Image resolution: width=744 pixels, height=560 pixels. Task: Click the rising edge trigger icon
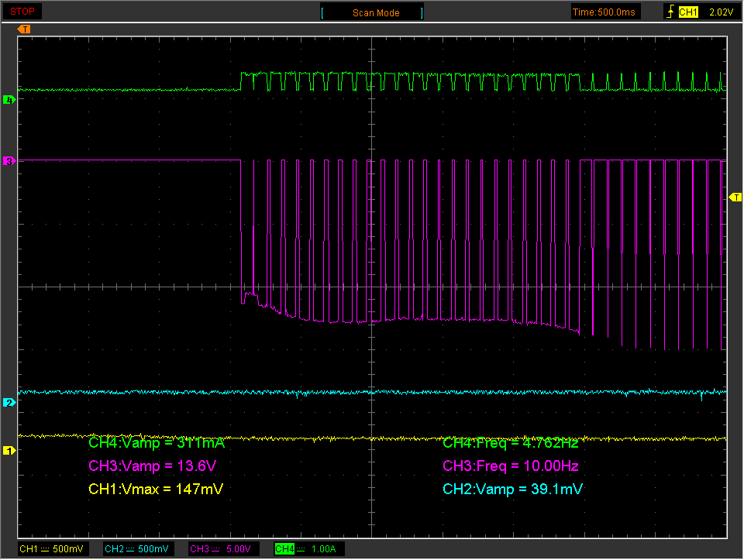point(670,12)
